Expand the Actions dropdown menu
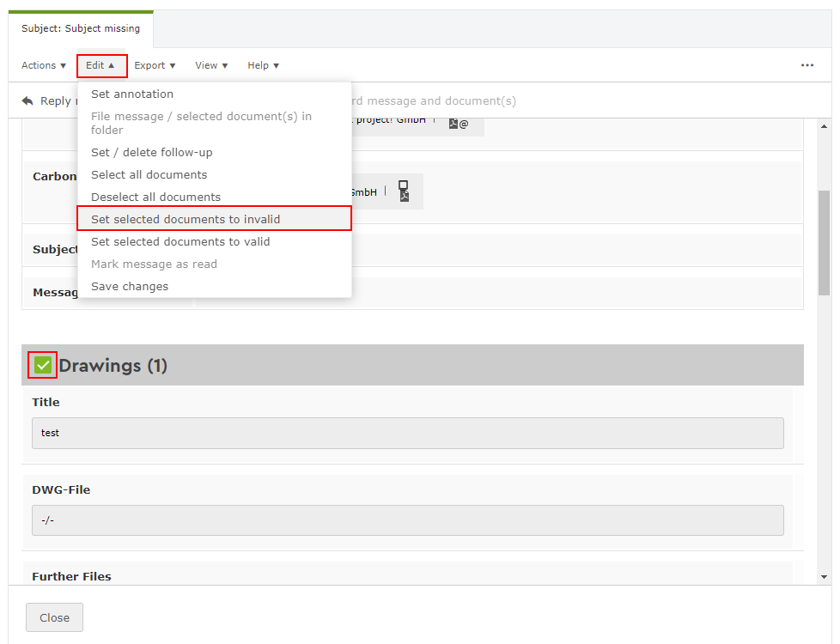Viewport: 840px width, 644px height. coord(44,65)
